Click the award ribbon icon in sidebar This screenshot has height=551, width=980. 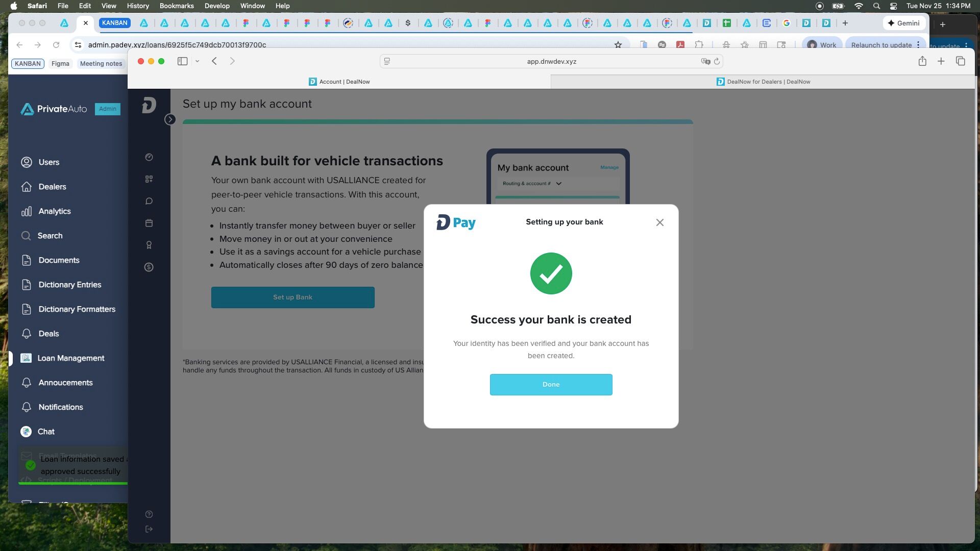149,245
